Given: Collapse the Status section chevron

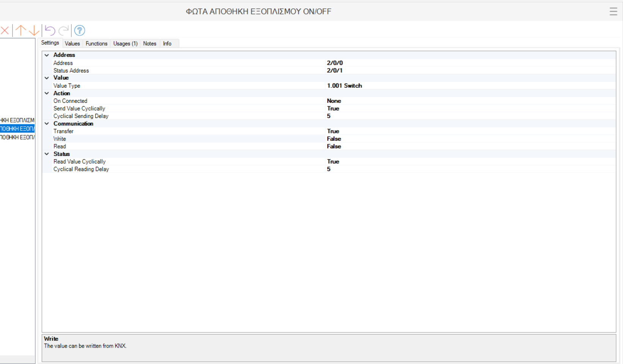Looking at the screenshot, I should (x=47, y=154).
